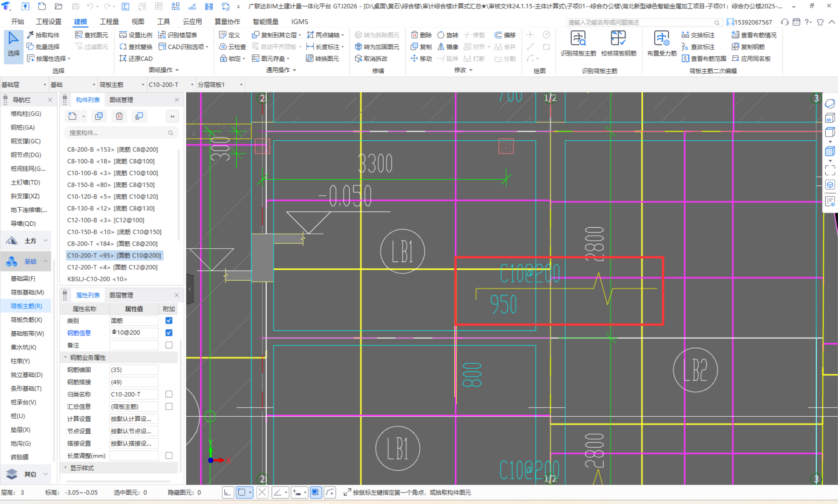The image size is (838, 504).
Task: Switch to 图纸管理 tab
Action: point(121,100)
